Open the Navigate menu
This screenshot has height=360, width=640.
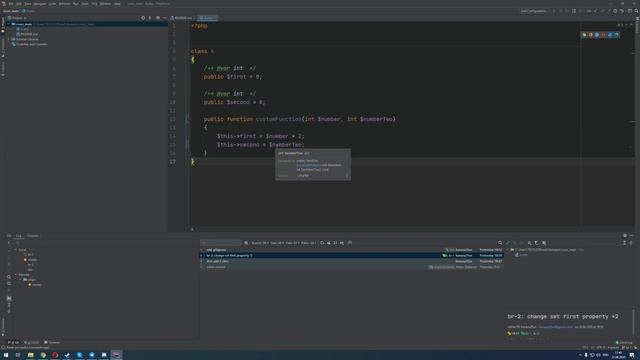coord(40,4)
